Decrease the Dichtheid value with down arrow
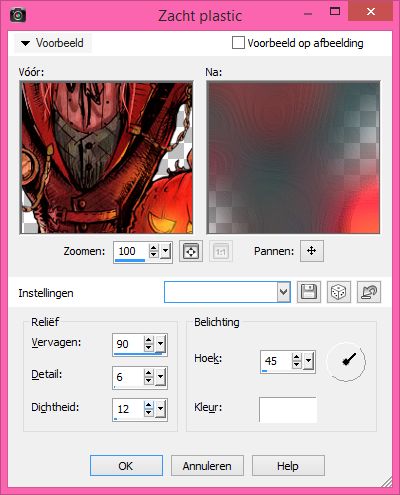 149,413
